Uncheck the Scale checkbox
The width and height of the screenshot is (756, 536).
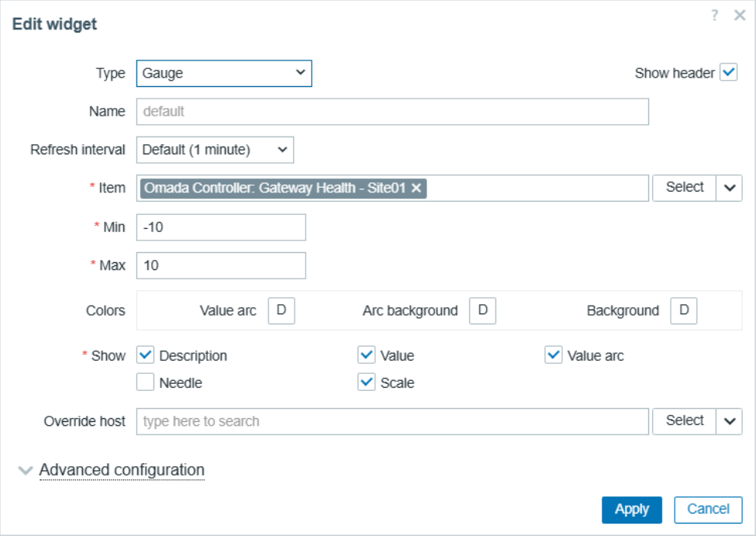click(x=367, y=382)
